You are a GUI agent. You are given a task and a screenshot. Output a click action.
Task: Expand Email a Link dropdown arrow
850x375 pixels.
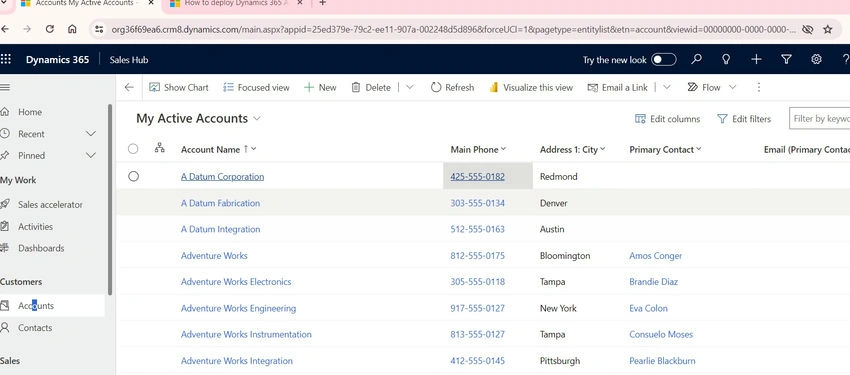(667, 87)
